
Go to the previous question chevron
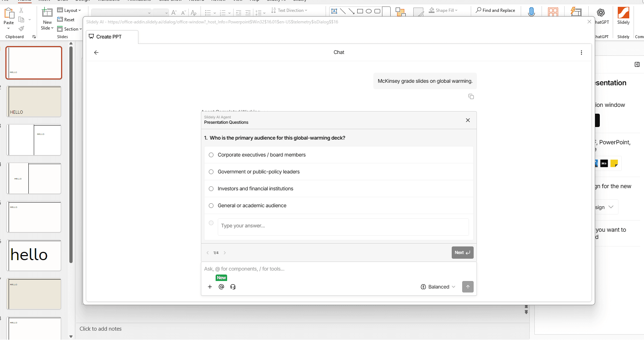[208, 253]
